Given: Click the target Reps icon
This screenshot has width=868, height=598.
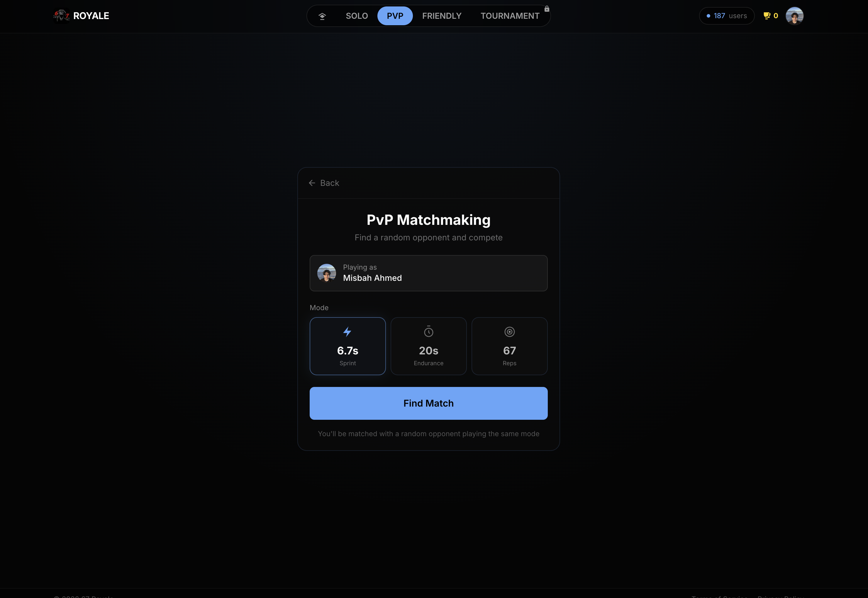Looking at the screenshot, I should (x=509, y=332).
